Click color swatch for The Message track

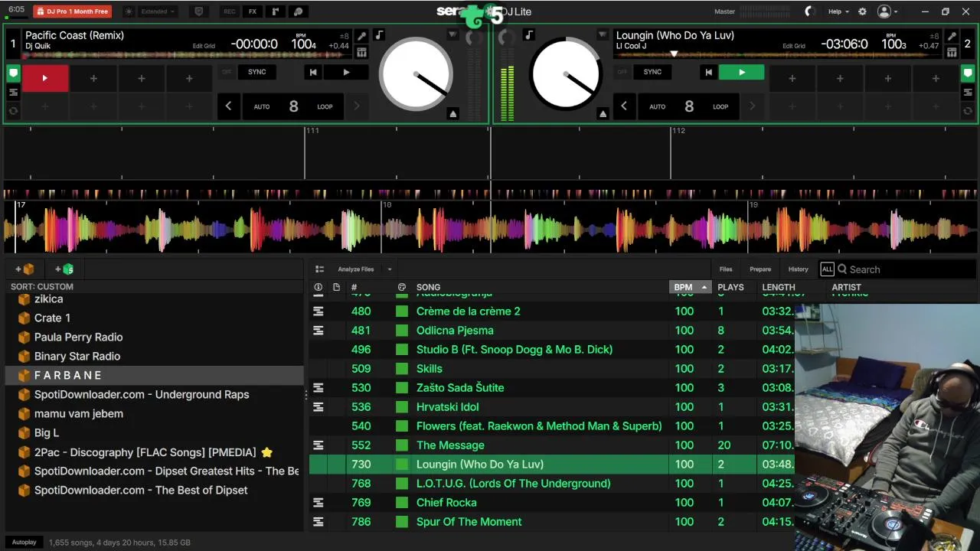401,445
